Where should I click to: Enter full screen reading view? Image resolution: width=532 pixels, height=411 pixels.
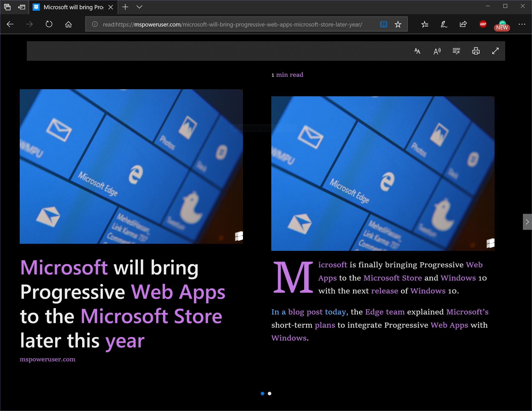coord(495,51)
